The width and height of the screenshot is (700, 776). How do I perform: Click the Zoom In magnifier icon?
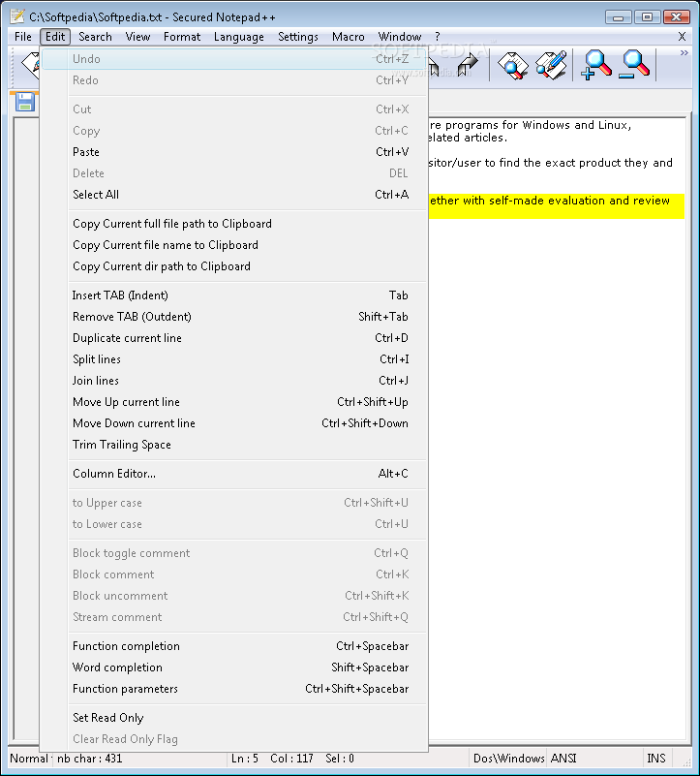click(x=596, y=64)
